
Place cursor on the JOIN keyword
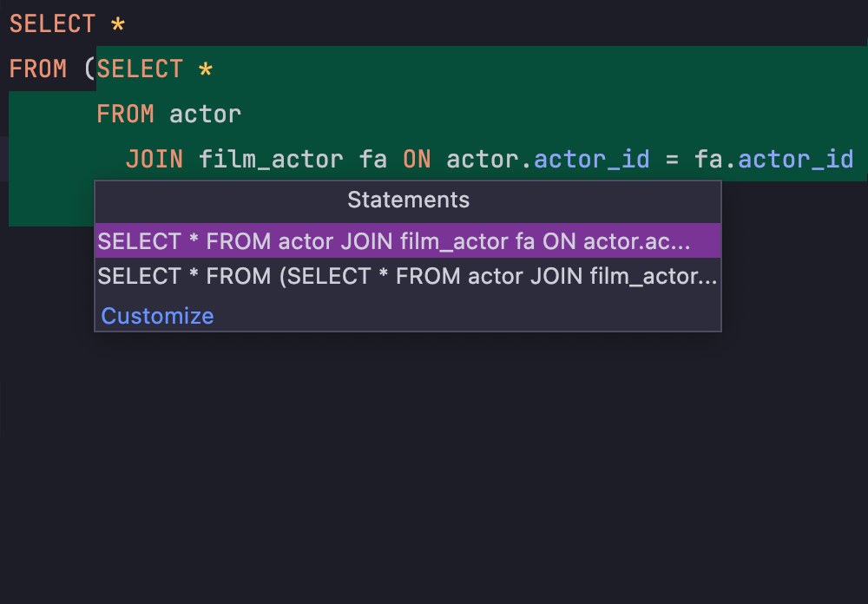(x=155, y=159)
